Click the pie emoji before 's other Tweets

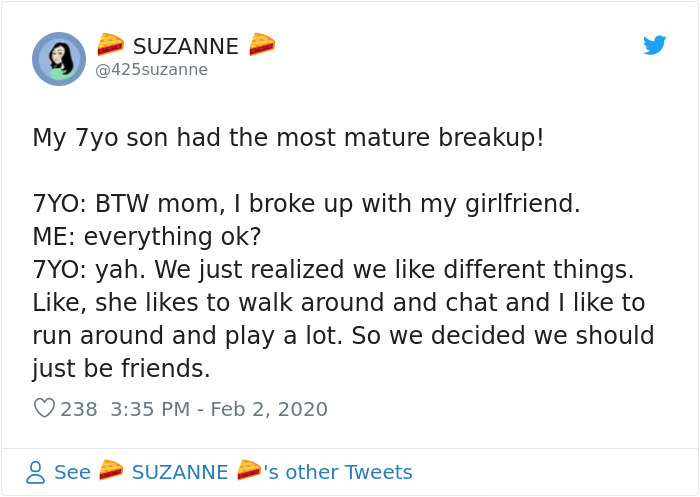[249, 471]
